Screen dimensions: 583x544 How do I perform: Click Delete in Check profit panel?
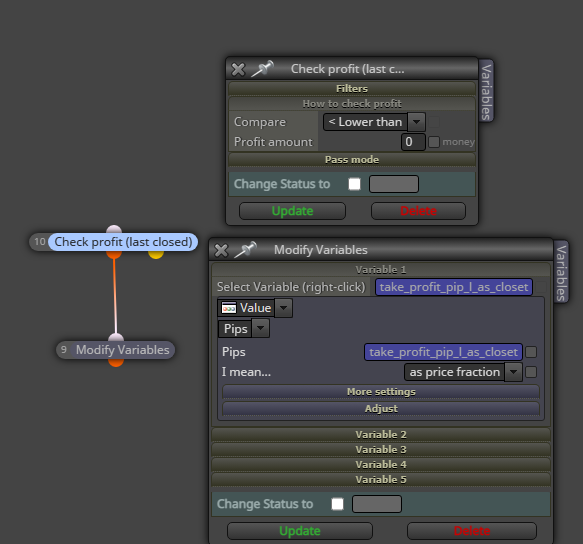418,211
